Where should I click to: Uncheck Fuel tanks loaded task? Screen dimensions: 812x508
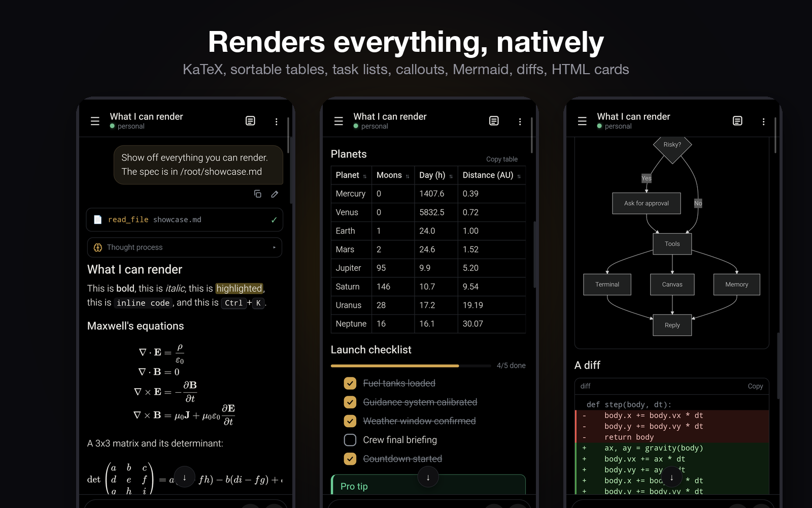(350, 383)
